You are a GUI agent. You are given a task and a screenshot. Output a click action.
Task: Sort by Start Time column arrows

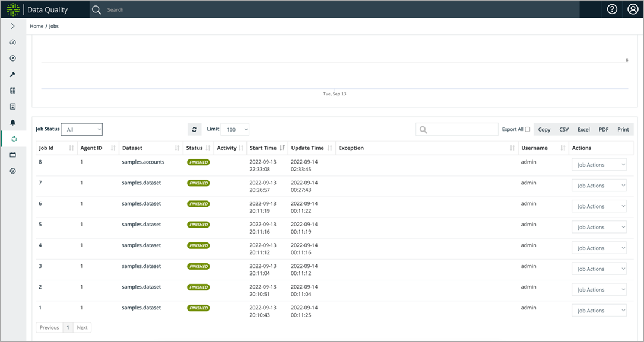click(282, 148)
